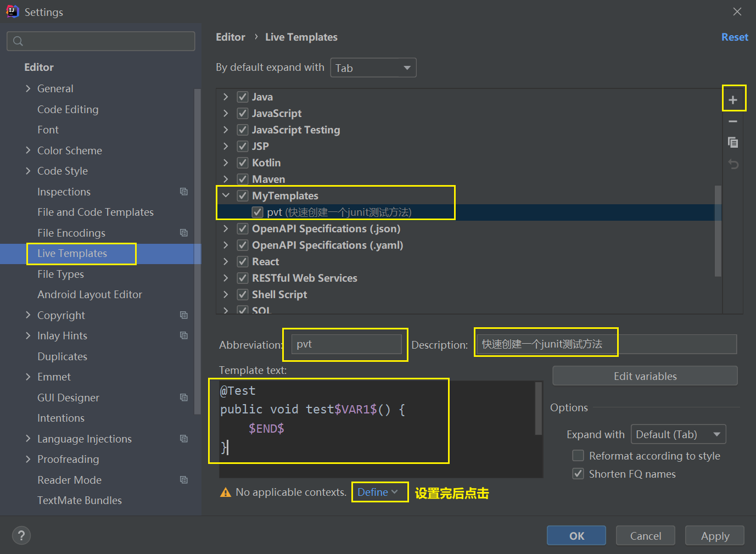Open the By default expand with dropdown
Viewport: 756px width, 554px height.
373,68
